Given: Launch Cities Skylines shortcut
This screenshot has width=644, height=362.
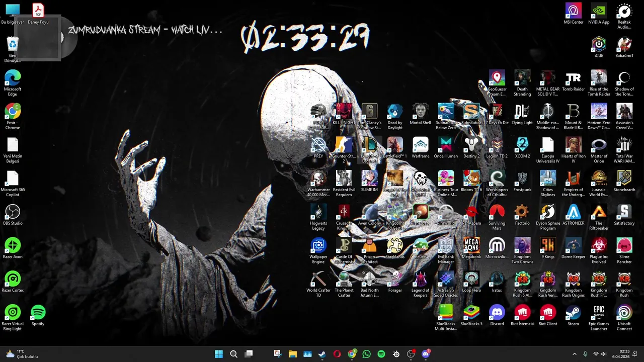Looking at the screenshot, I should [x=548, y=184].
